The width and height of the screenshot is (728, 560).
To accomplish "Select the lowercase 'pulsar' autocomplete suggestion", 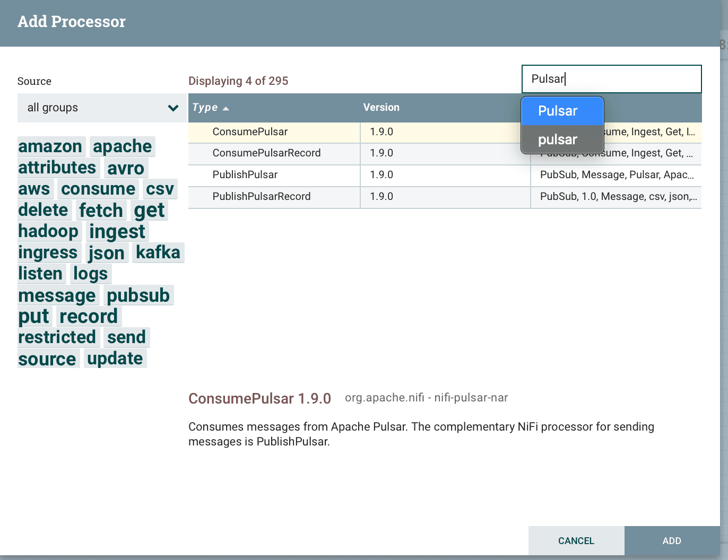I will [x=562, y=139].
